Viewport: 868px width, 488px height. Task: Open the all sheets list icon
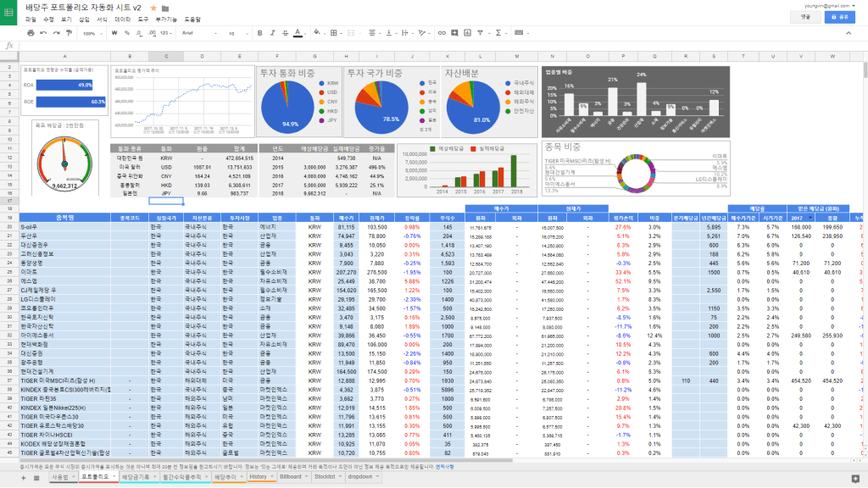(36, 478)
